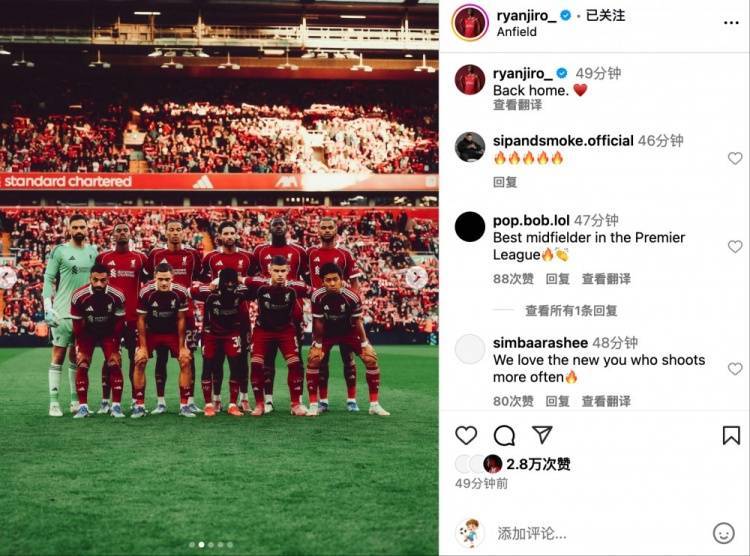Viewport: 750px width, 556px height.
Task: Click the 添加评论 comment input field
Action: (598, 533)
